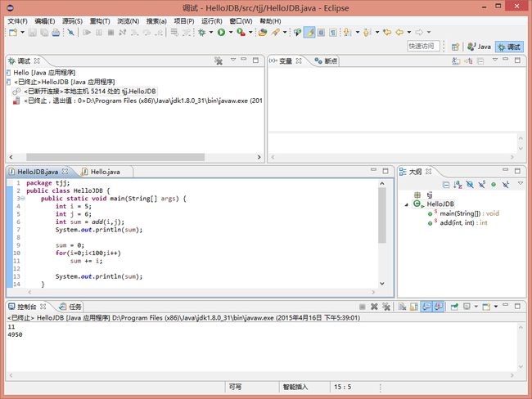Click Show Type Names icon in 变量 view
532x399 pixels.
click(456, 61)
